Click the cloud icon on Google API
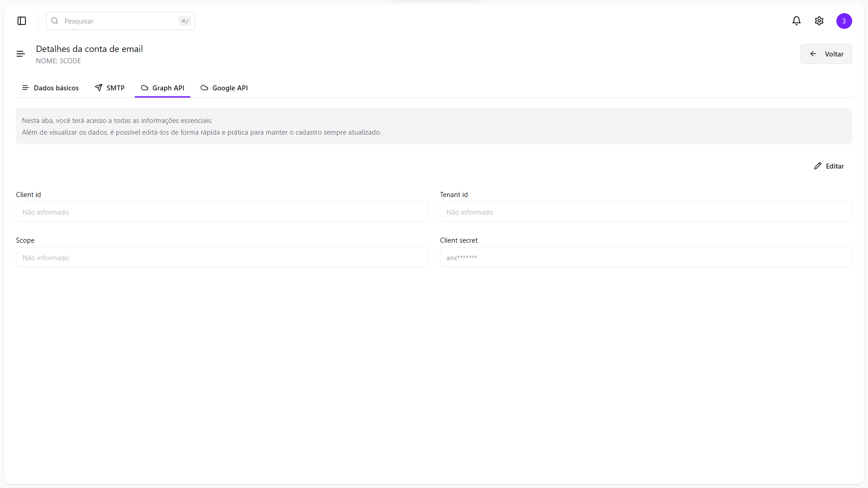This screenshot has width=868, height=488. tap(204, 88)
